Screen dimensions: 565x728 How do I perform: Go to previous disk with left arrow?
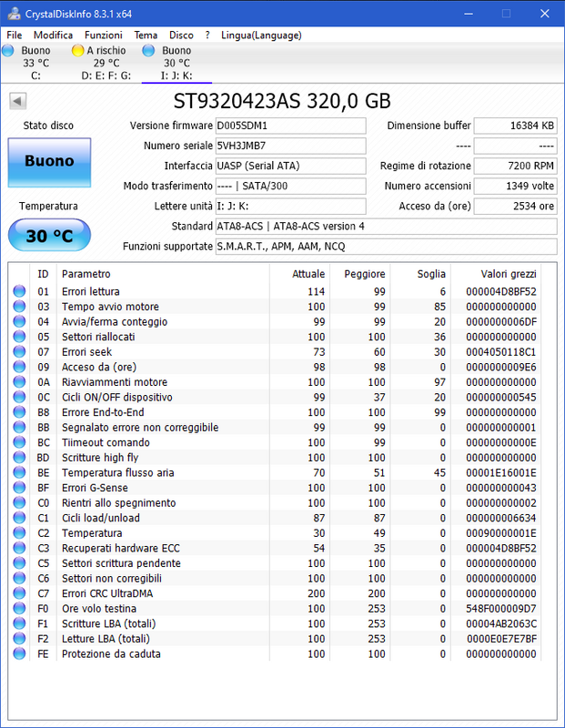click(x=17, y=101)
